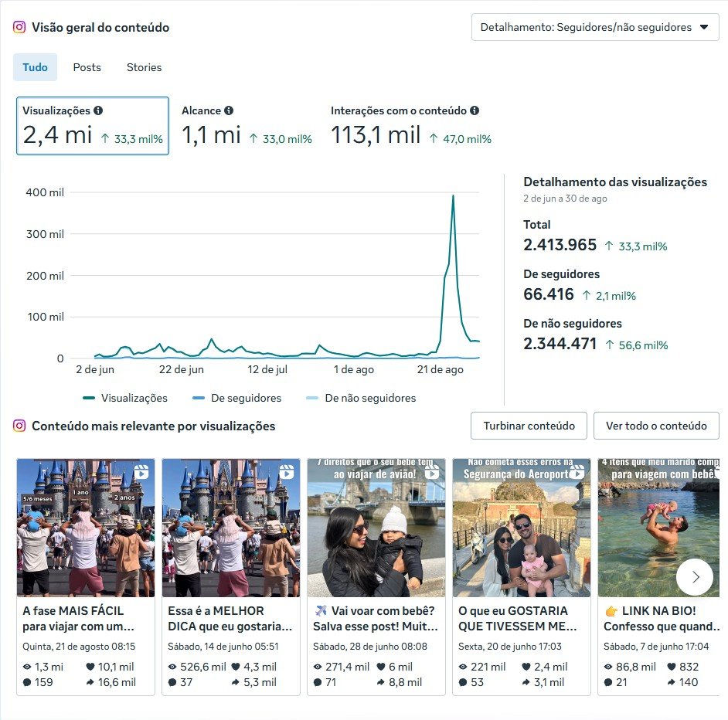Viewport: 728px width, 720px height.
Task: Click reel icon on the airport security thumbnail
Action: (577, 472)
